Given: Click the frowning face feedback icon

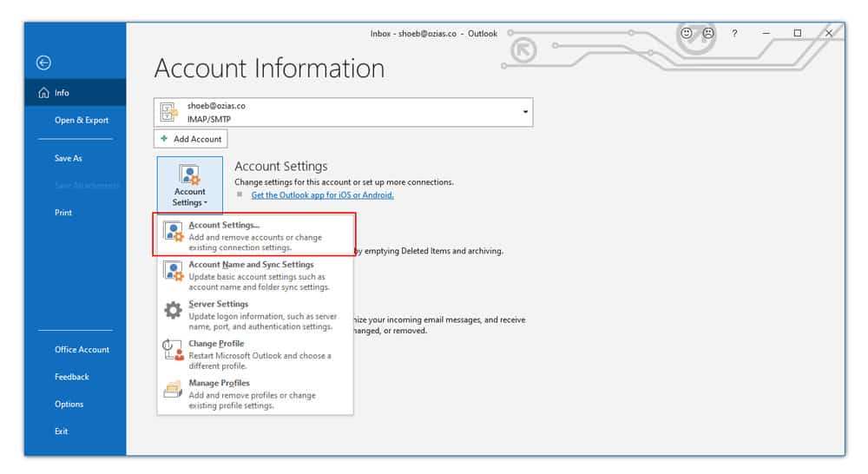Looking at the screenshot, I should click(708, 33).
